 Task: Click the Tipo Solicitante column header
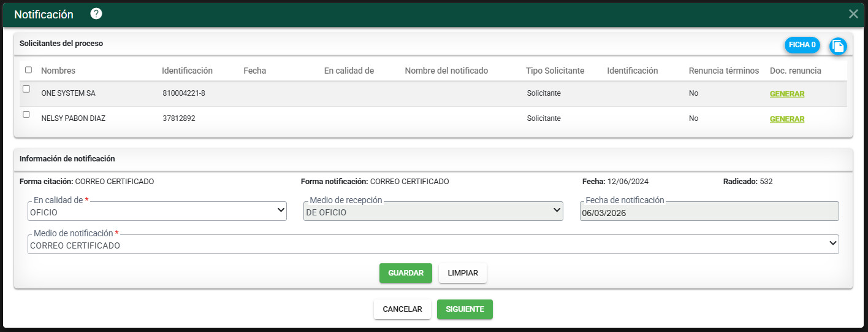(555, 71)
